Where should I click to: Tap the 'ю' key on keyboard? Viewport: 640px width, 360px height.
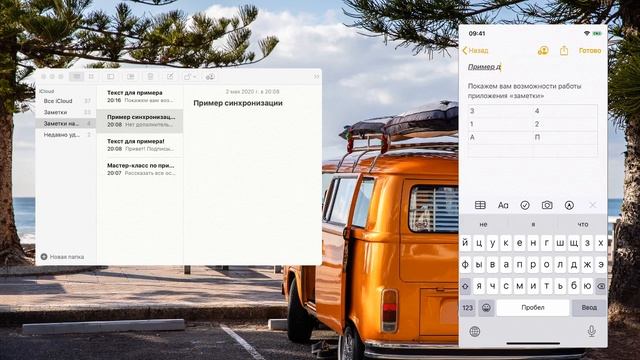coord(587,286)
